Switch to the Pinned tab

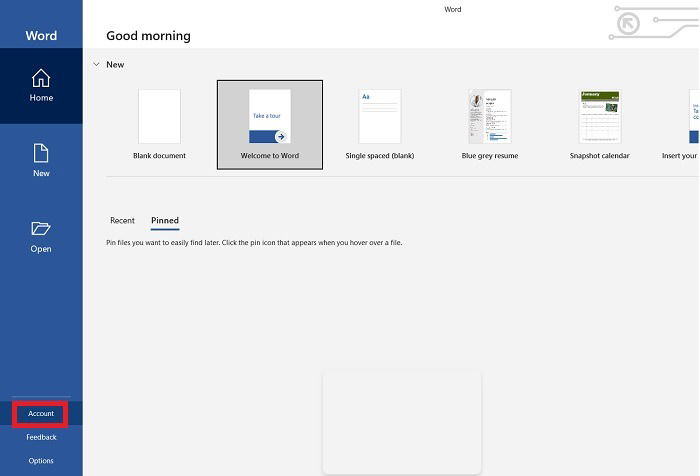[165, 221]
